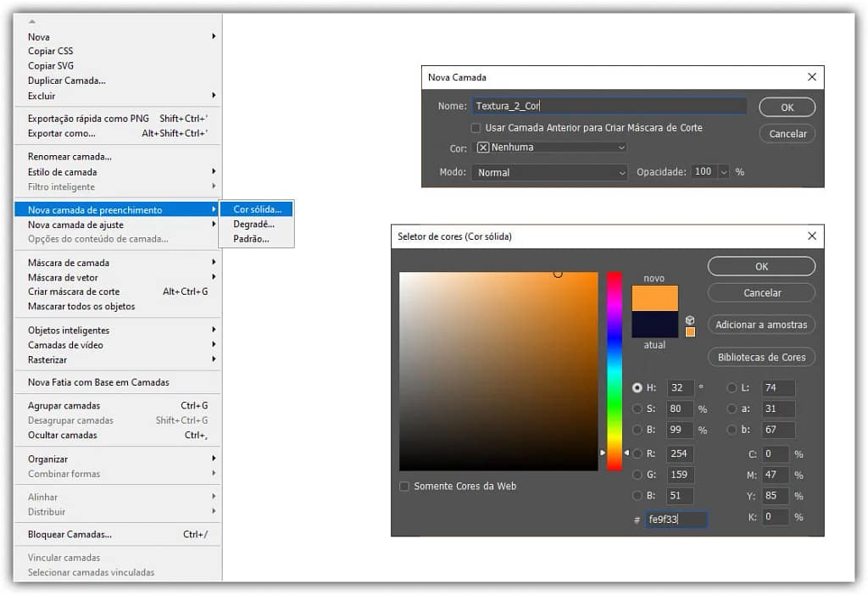Select the G green radio button
This screenshot has height=595, width=868.
tap(637, 475)
